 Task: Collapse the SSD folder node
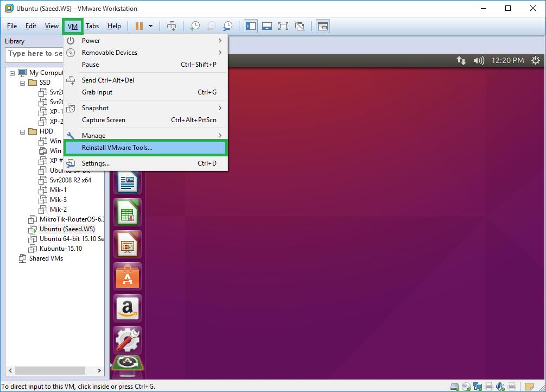[23, 83]
